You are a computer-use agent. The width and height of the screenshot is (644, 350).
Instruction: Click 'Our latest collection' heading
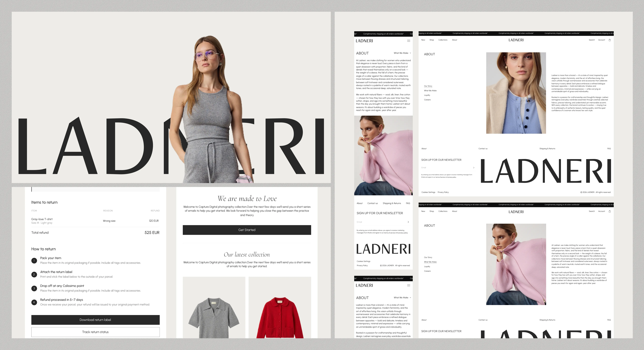pos(247,255)
